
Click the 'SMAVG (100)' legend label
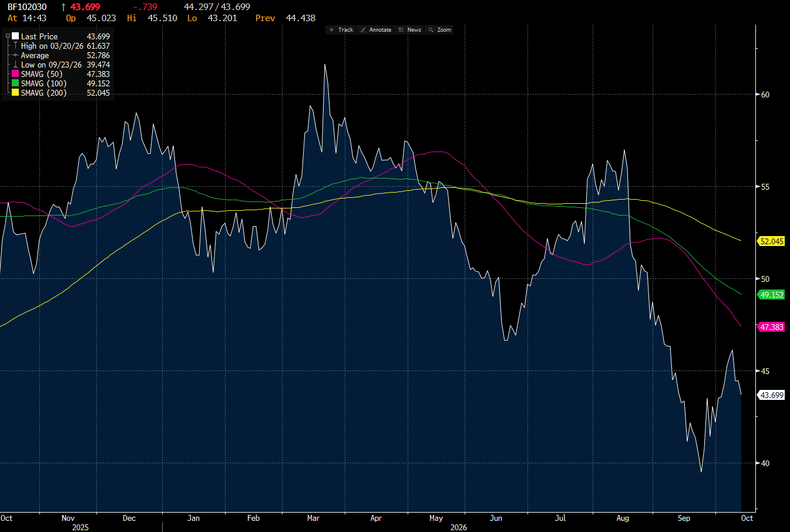click(x=43, y=83)
